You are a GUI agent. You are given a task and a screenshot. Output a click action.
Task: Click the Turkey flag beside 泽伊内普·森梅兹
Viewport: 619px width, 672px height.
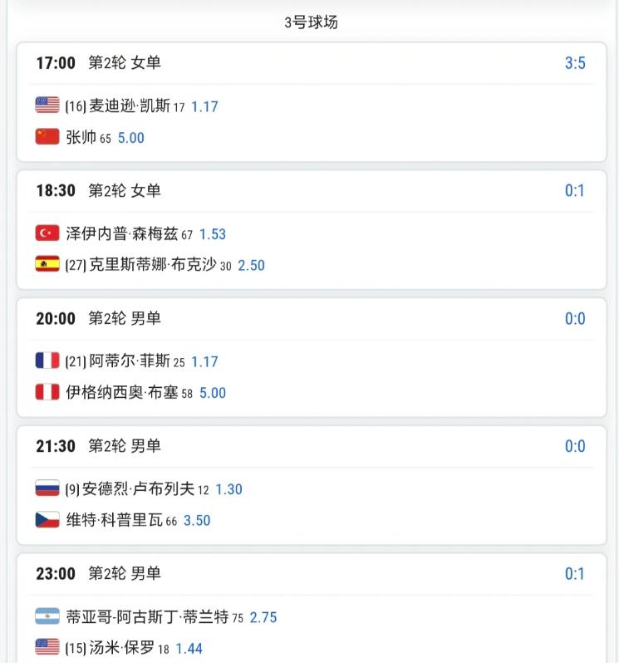pyautogui.click(x=47, y=233)
